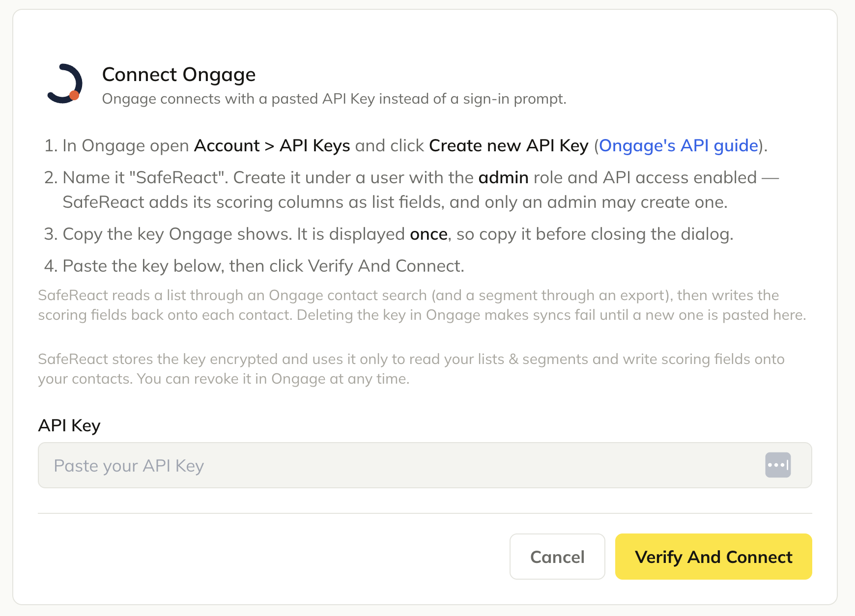Click Verify And Connect button
855x616 pixels.
[713, 557]
